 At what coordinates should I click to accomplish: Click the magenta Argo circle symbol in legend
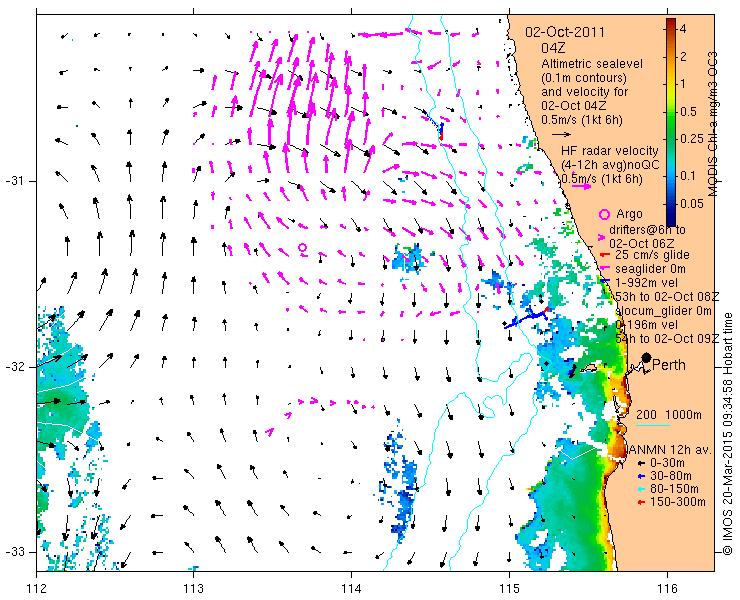coord(604,215)
